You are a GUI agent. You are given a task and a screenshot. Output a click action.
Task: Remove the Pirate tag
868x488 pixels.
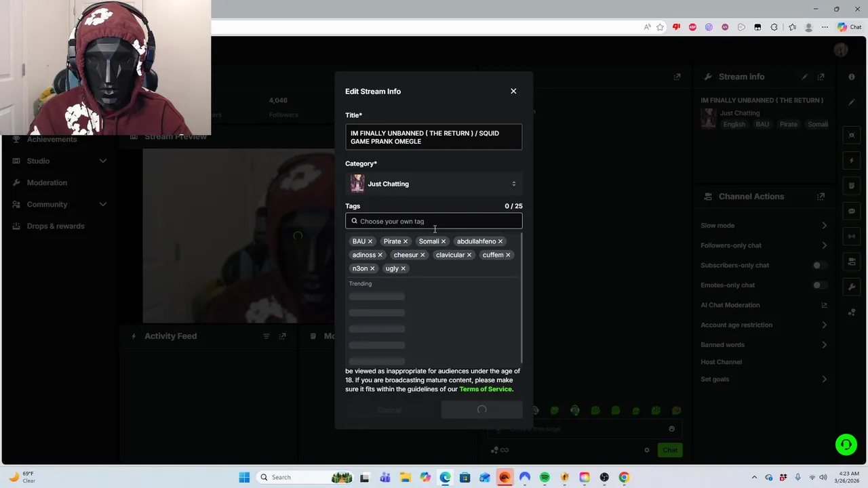coord(406,241)
